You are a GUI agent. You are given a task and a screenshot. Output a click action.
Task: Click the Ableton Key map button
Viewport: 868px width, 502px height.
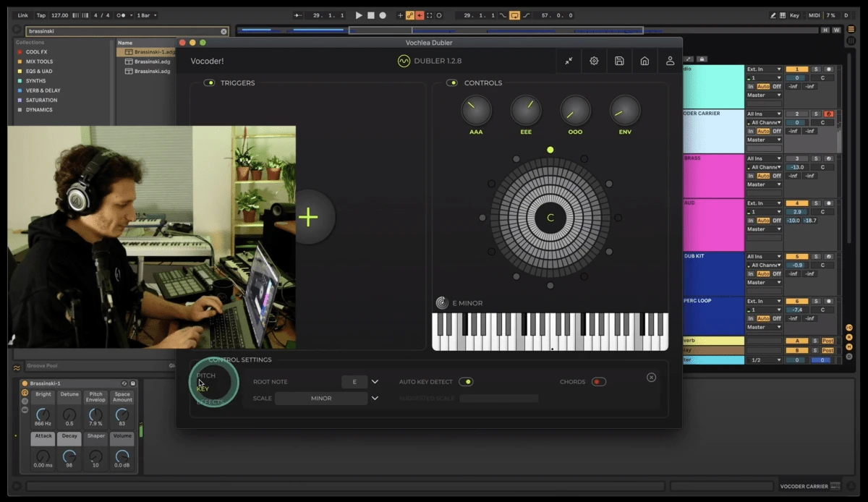[794, 15]
